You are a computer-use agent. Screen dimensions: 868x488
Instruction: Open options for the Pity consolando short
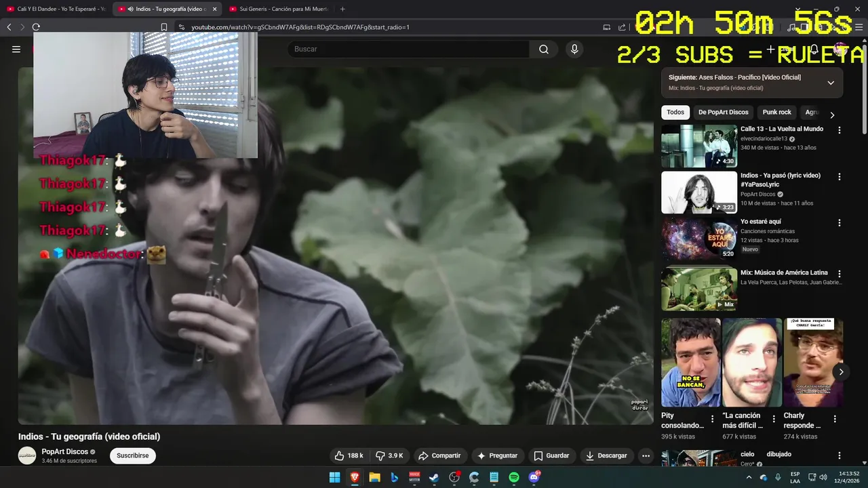pyautogui.click(x=712, y=419)
